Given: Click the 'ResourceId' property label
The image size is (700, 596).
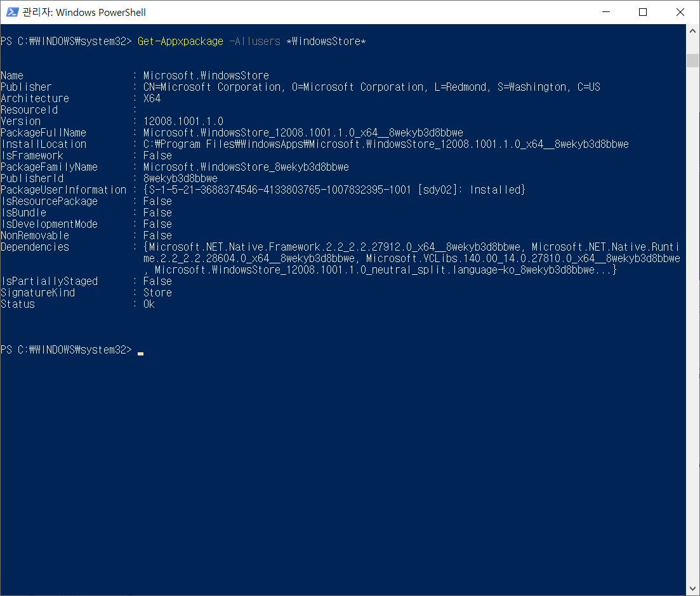Looking at the screenshot, I should coord(29,110).
